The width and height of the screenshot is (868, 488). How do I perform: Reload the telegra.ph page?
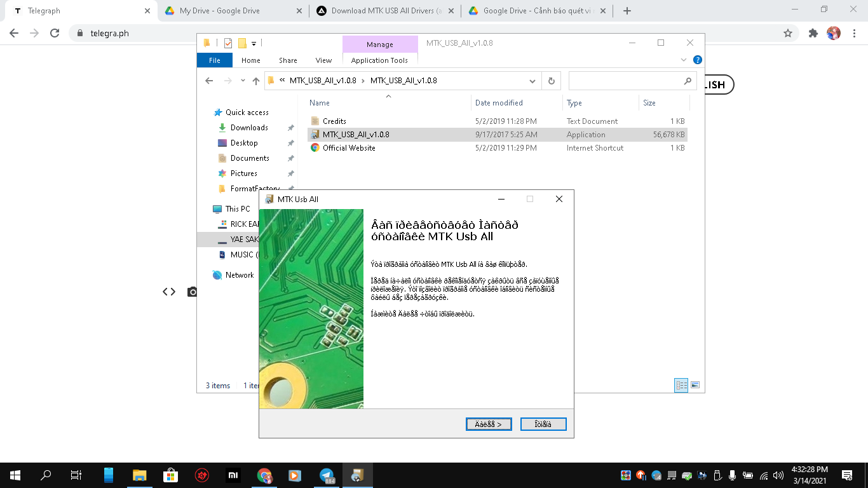point(55,33)
